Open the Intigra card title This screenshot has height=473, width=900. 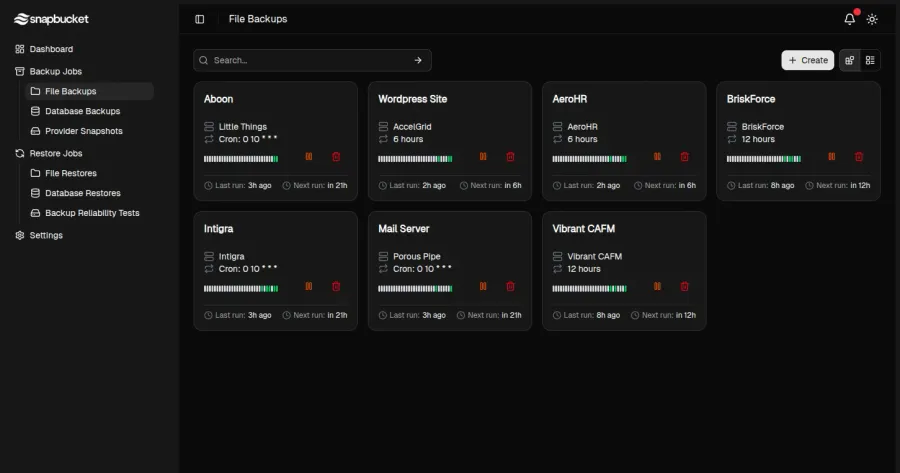(218, 229)
